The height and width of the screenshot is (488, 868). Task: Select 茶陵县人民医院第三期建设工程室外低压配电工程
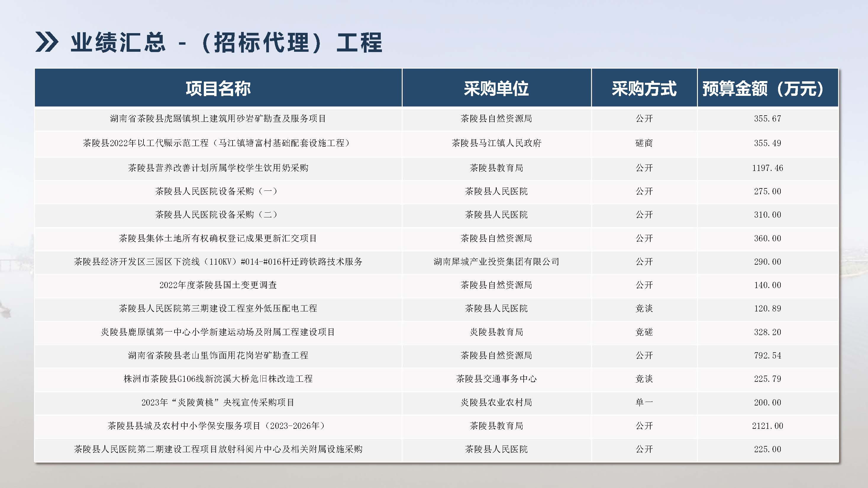tap(218, 308)
